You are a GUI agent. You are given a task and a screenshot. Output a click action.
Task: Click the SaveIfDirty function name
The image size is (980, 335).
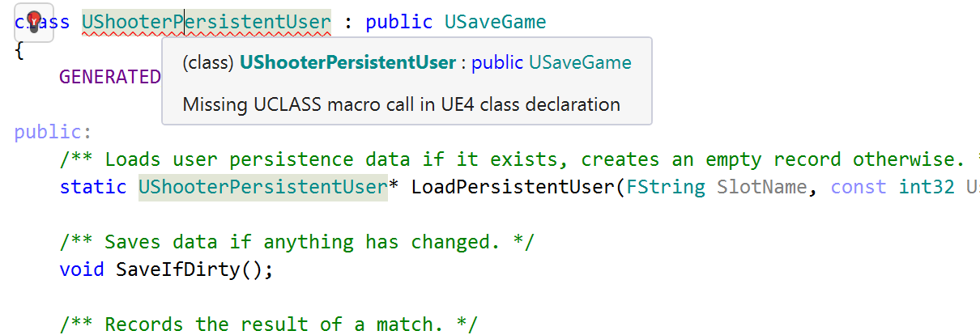pyautogui.click(x=178, y=269)
